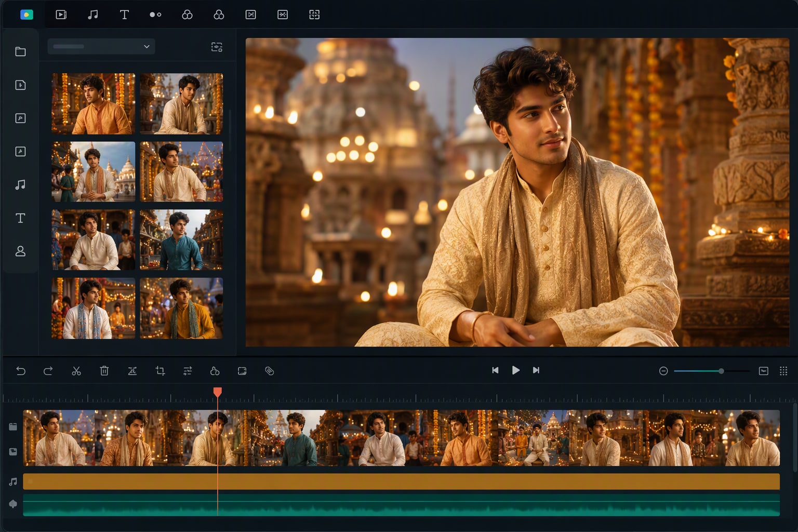
Task: Click the music note icon beside the orange track
Action: [x=13, y=482]
